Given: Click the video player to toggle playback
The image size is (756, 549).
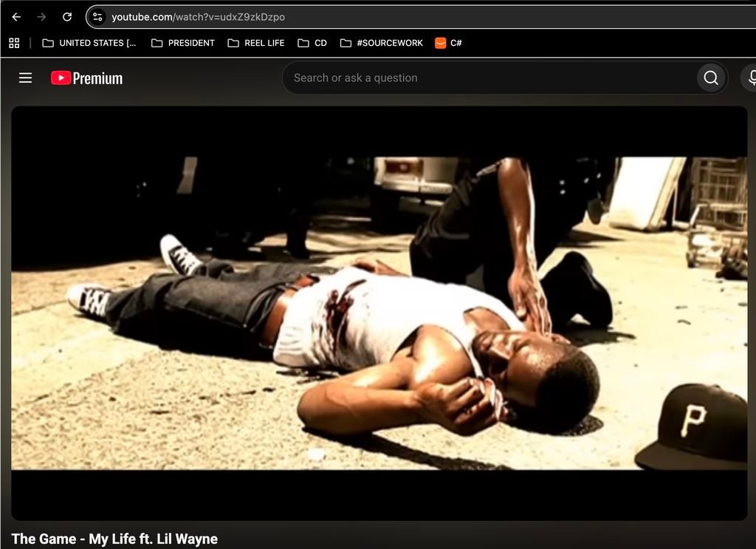Looking at the screenshot, I should [x=379, y=313].
